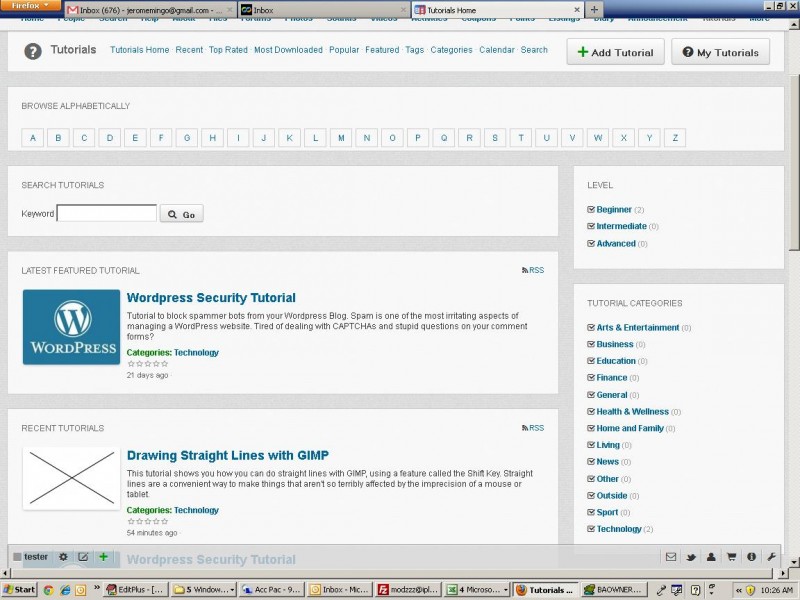Select the Tutorials Home browser tab
Viewport: 800px width, 600px height.
coord(497,10)
